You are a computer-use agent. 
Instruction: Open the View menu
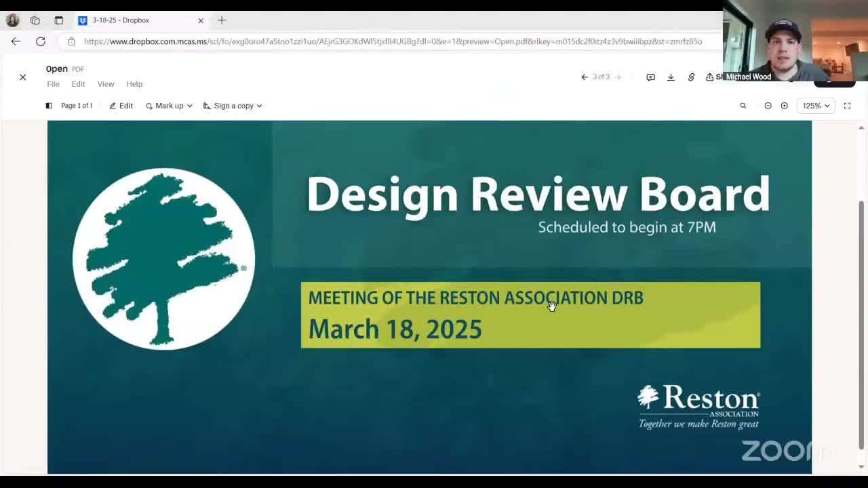click(106, 84)
